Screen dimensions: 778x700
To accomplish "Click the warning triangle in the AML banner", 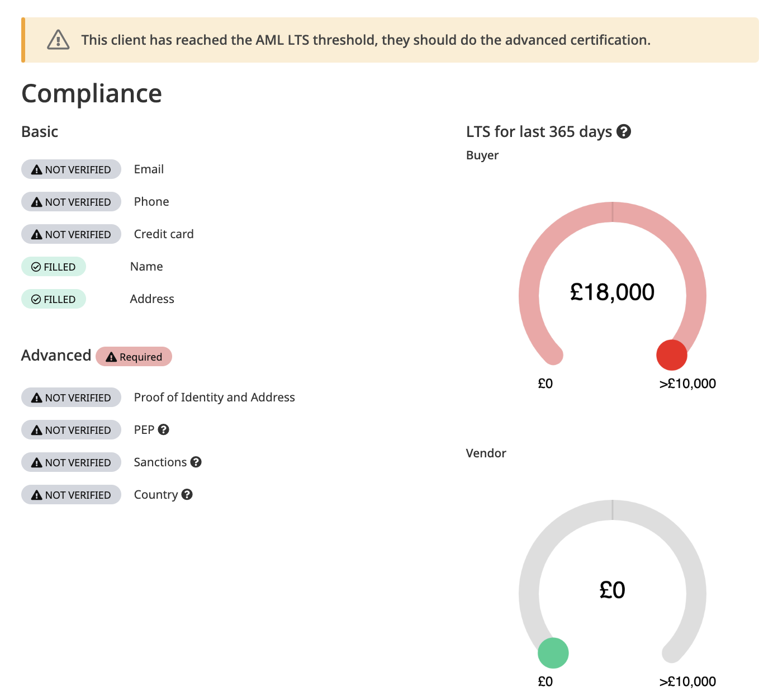I will point(58,40).
